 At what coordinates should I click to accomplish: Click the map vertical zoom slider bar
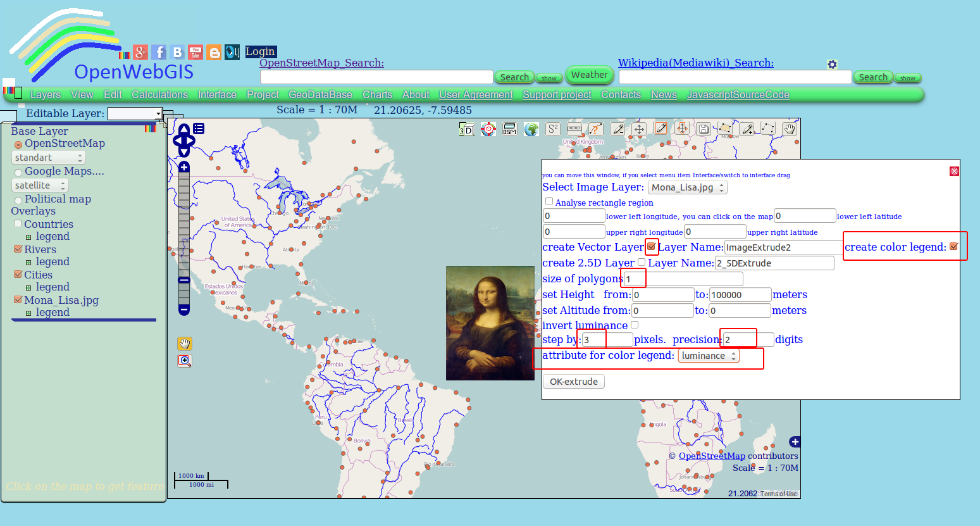[184, 239]
